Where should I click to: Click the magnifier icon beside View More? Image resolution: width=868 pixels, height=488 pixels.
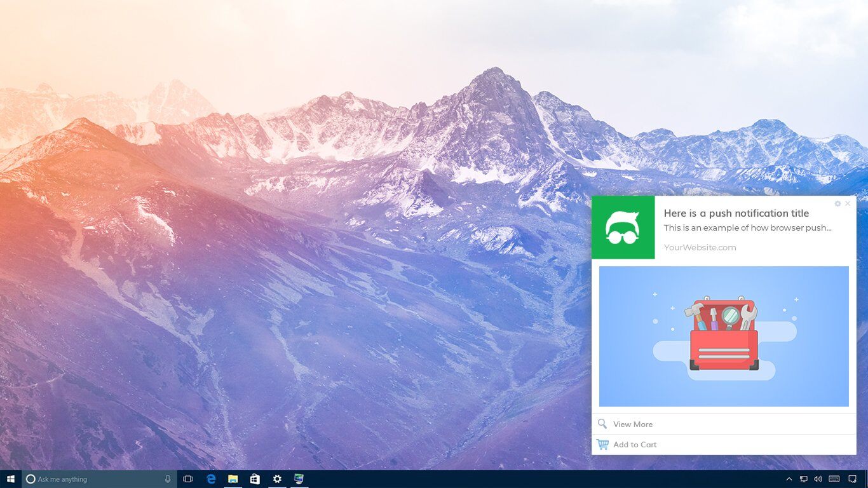point(602,424)
